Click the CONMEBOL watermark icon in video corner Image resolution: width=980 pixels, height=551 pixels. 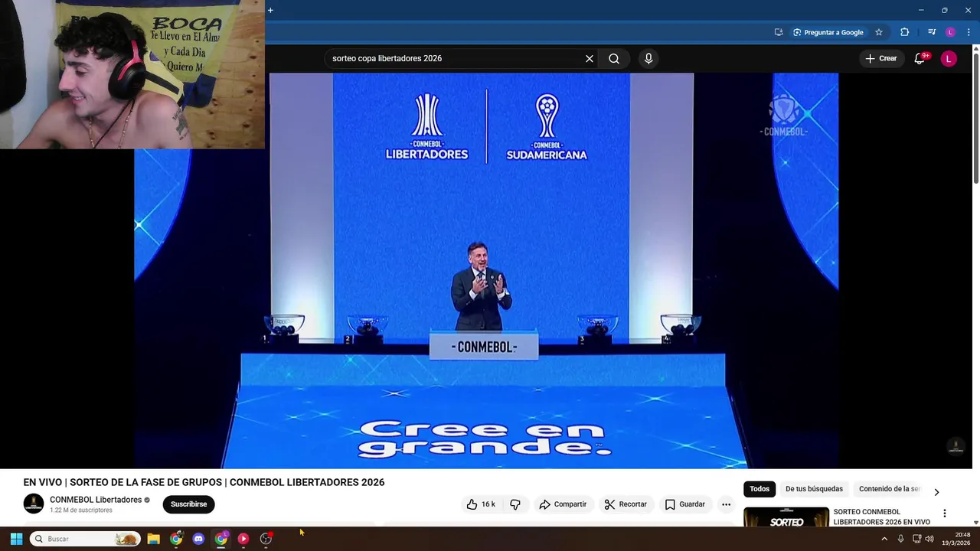click(955, 447)
